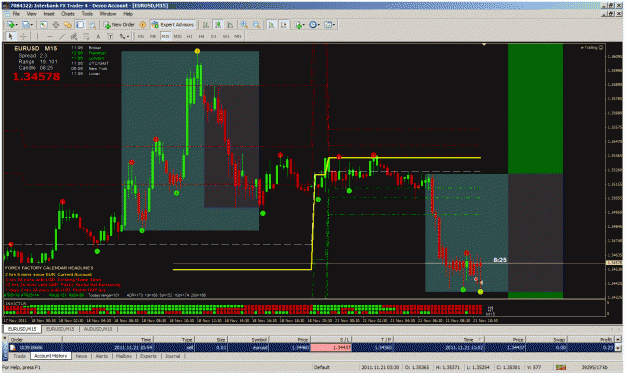Screen dimensions: 625x373
Task: Toggle chart shift
Action: pos(284,25)
